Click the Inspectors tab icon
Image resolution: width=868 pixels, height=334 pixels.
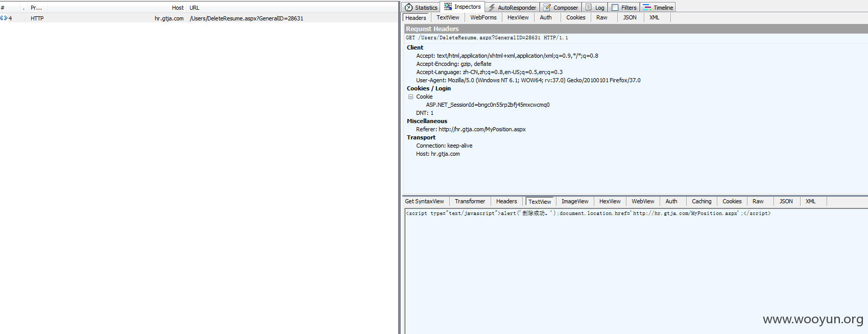point(448,7)
